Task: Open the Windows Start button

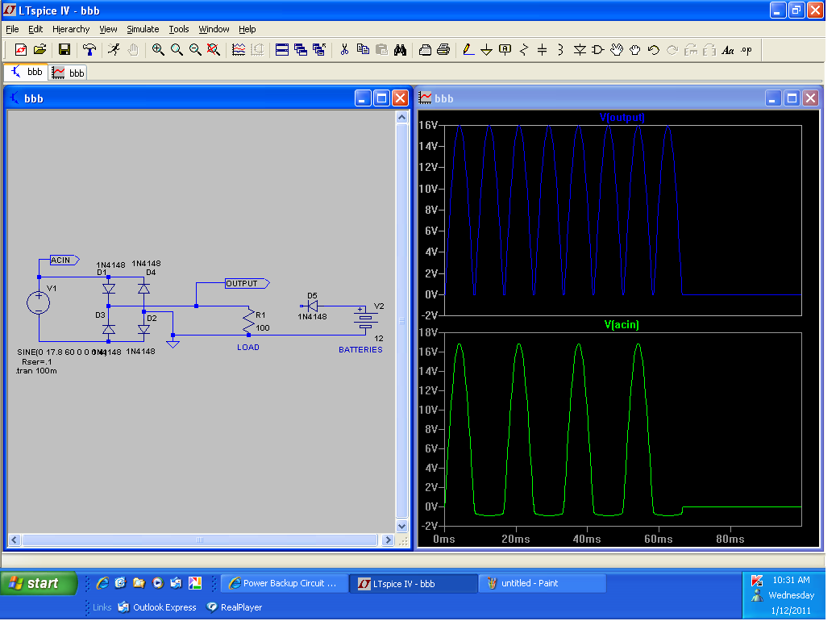Action: point(40,583)
